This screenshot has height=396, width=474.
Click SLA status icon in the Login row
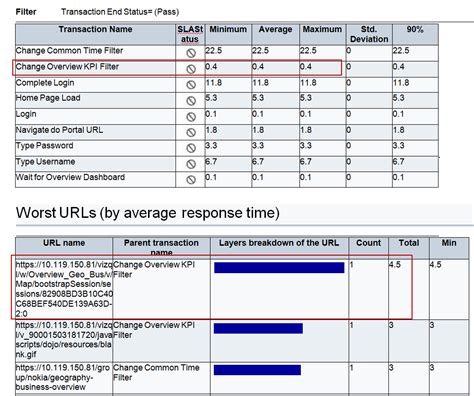coord(191,117)
